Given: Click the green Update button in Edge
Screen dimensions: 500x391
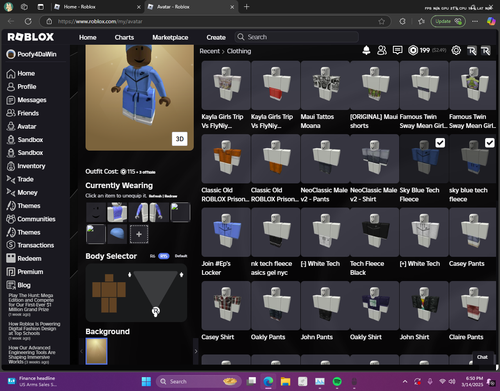Looking at the screenshot, I should tap(448, 21).
